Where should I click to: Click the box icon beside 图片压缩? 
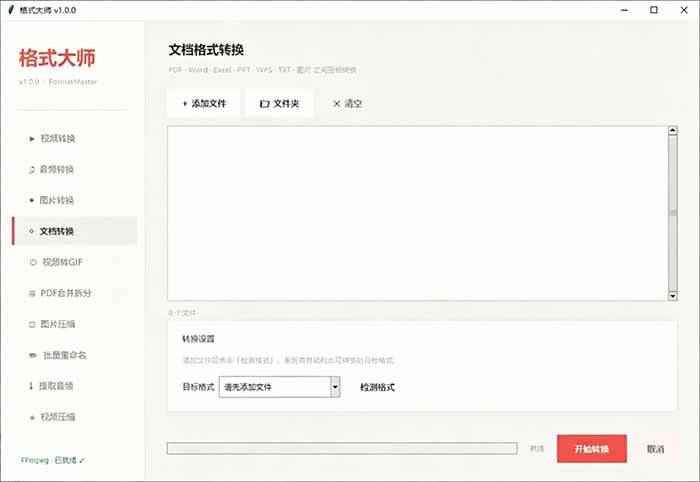[x=32, y=324]
